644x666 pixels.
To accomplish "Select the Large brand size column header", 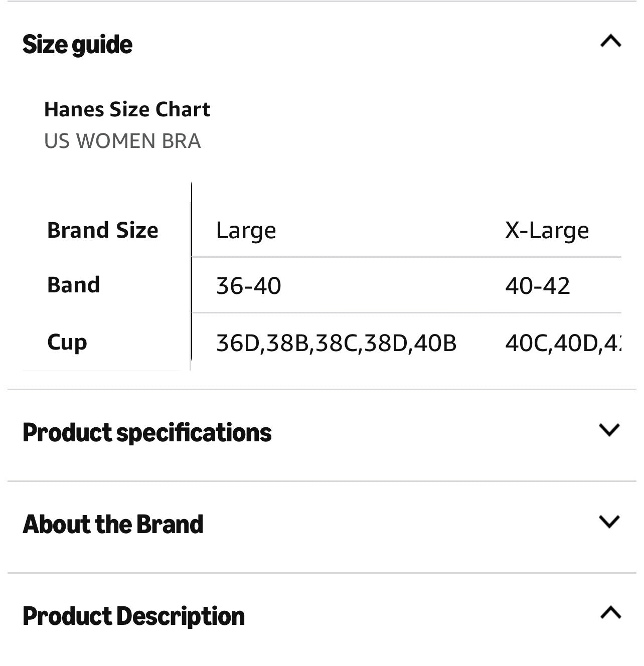I will point(246,231).
